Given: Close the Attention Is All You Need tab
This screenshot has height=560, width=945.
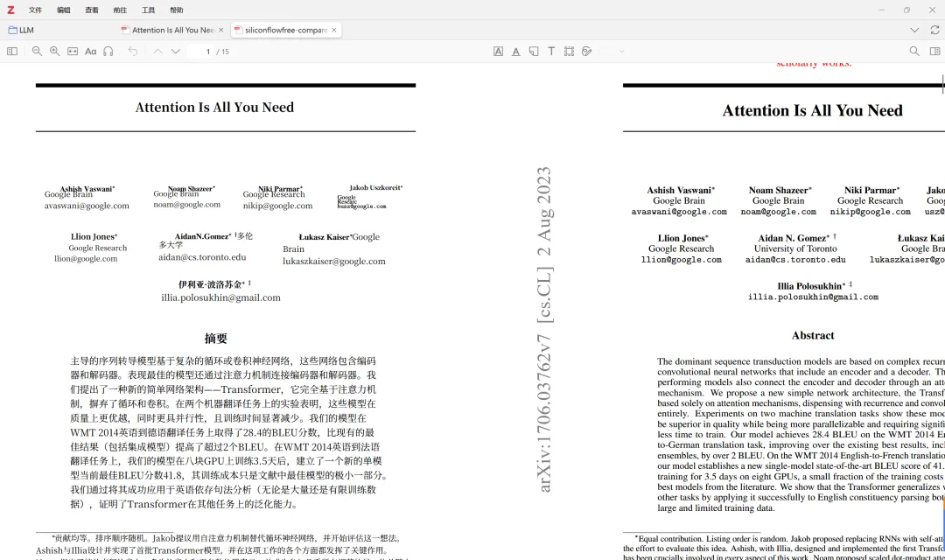Looking at the screenshot, I should click(x=221, y=30).
